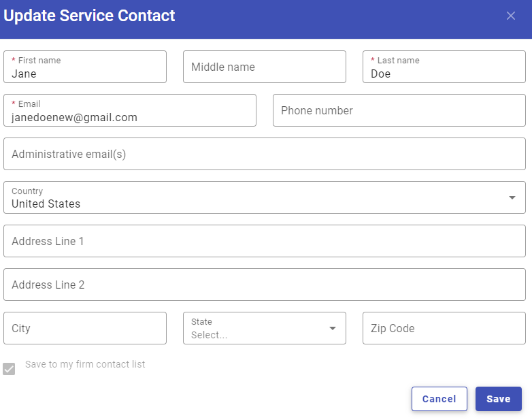Toggle the firm contact list checkbox
The width and height of the screenshot is (532, 420).
(9, 369)
